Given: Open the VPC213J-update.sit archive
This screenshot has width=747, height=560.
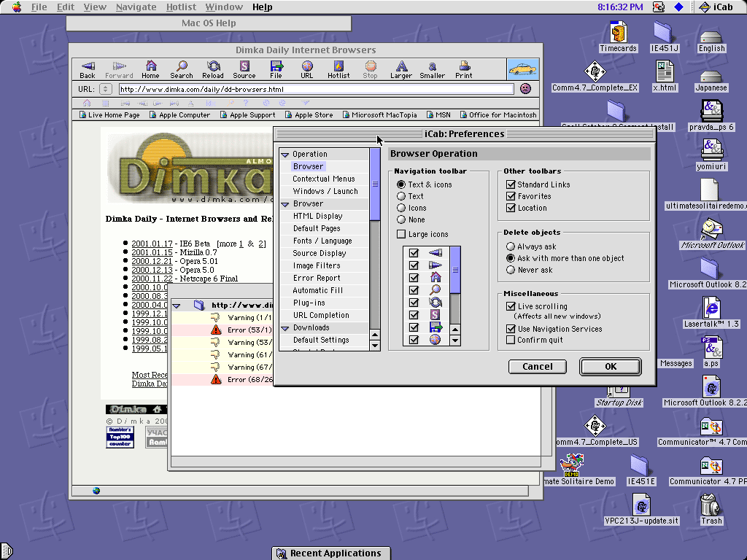Looking at the screenshot, I should click(641, 509).
